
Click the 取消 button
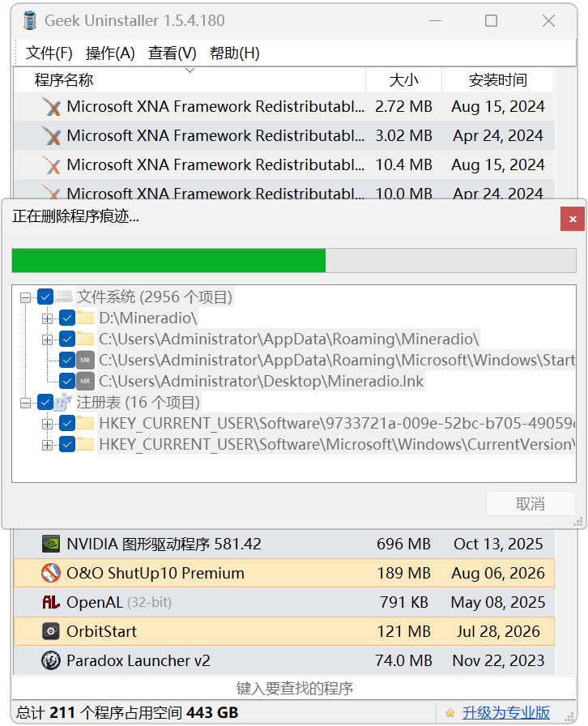coord(530,504)
